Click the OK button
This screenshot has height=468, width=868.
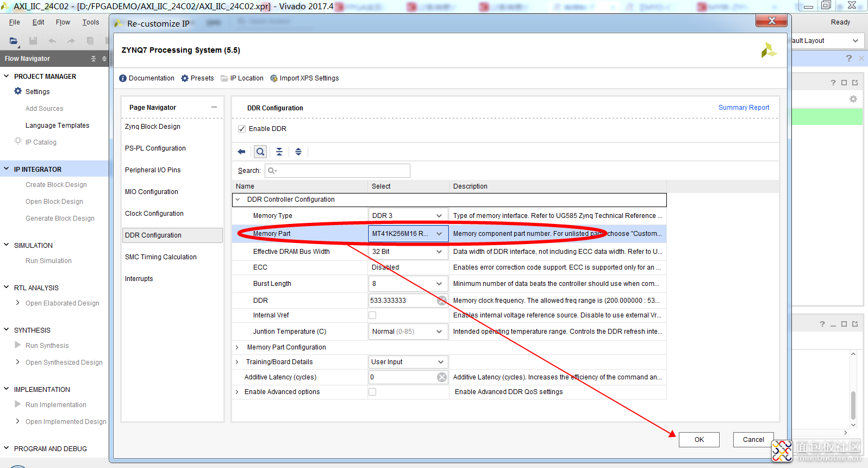699,440
